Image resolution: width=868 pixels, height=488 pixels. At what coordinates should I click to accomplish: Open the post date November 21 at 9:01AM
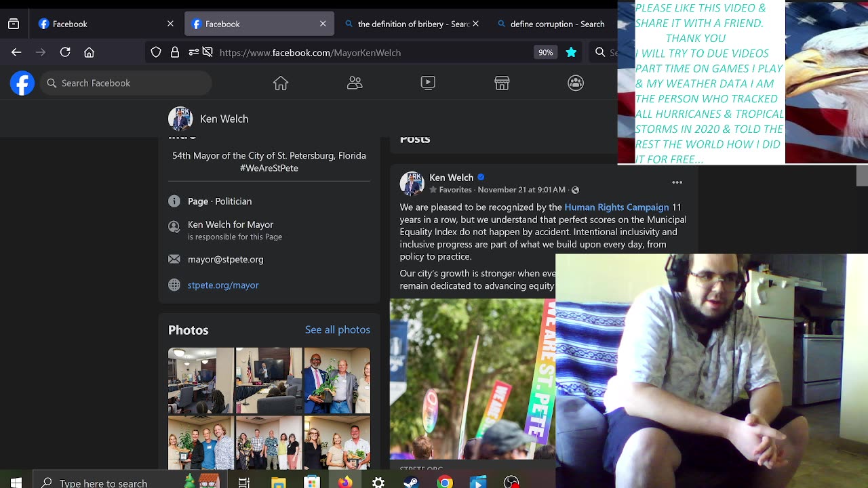point(521,190)
